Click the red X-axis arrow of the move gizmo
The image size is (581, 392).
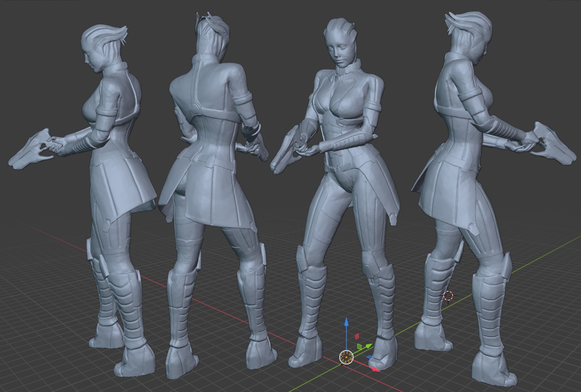375,369
